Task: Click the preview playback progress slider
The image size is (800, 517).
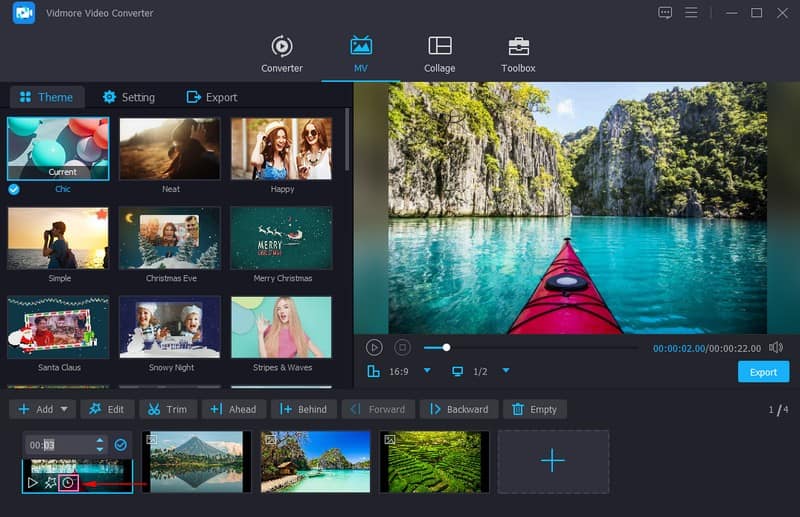Action: coord(530,348)
